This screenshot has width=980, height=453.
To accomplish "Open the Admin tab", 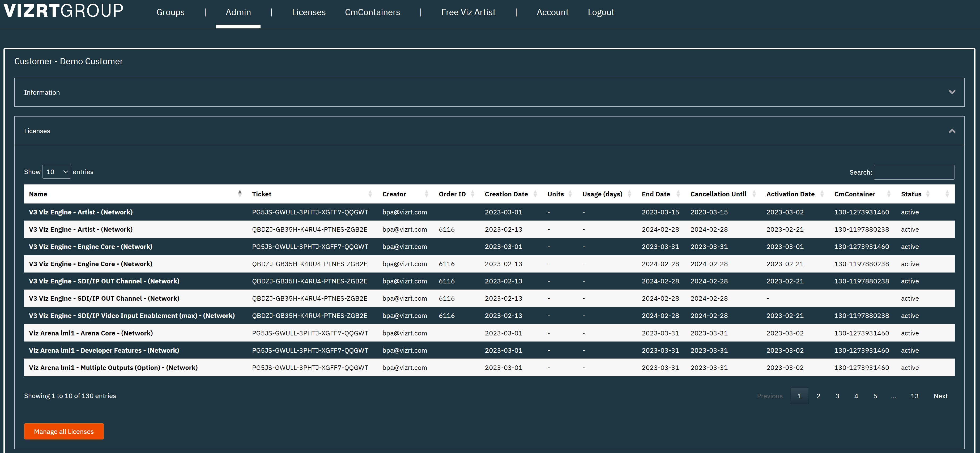I will tap(238, 12).
